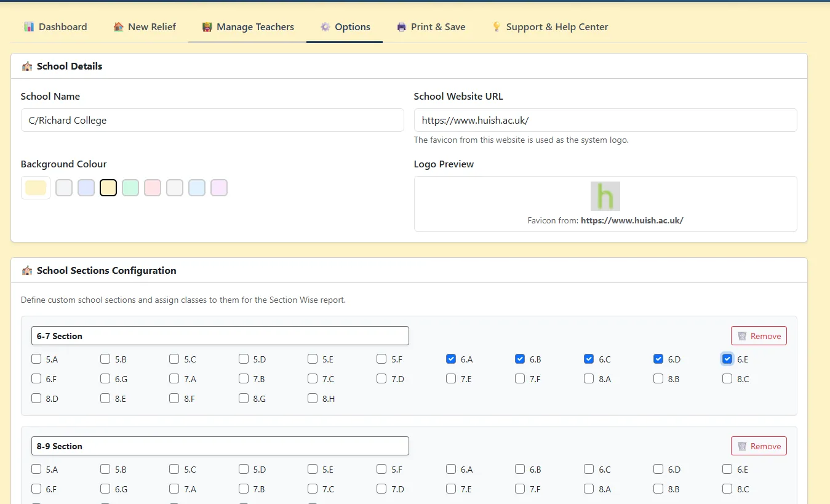Image resolution: width=830 pixels, height=504 pixels.
Task: Open the large custom background colour picker
Action: point(36,188)
